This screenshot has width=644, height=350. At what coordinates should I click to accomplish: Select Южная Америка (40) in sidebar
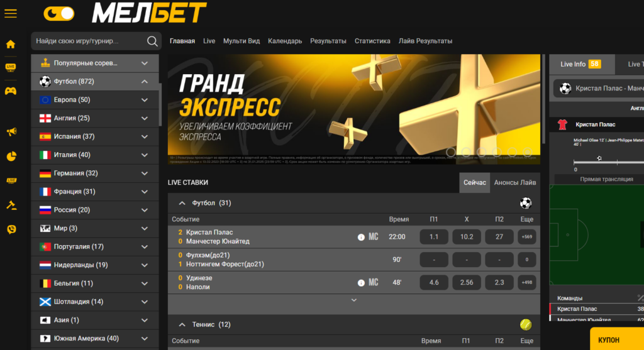click(95, 339)
